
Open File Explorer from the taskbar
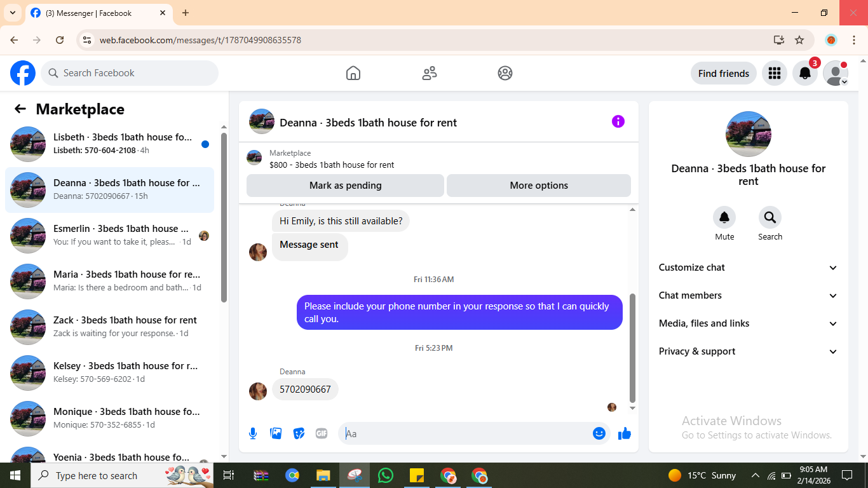tap(323, 475)
